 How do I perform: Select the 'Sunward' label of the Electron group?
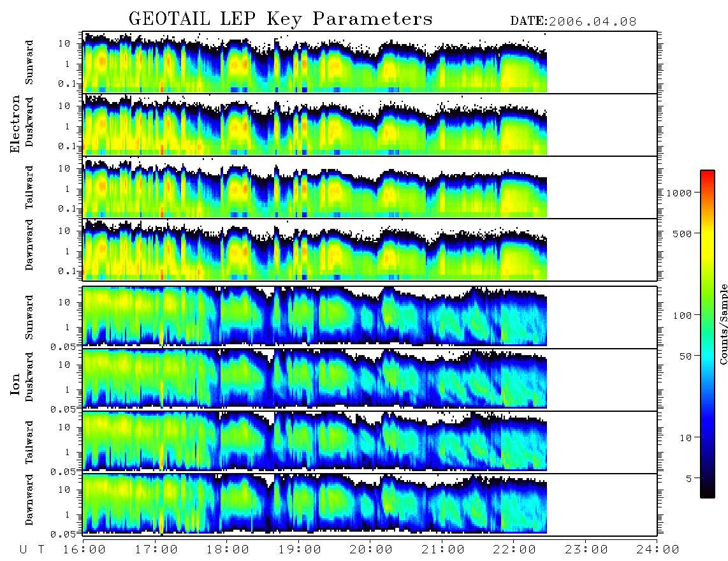[x=29, y=62]
